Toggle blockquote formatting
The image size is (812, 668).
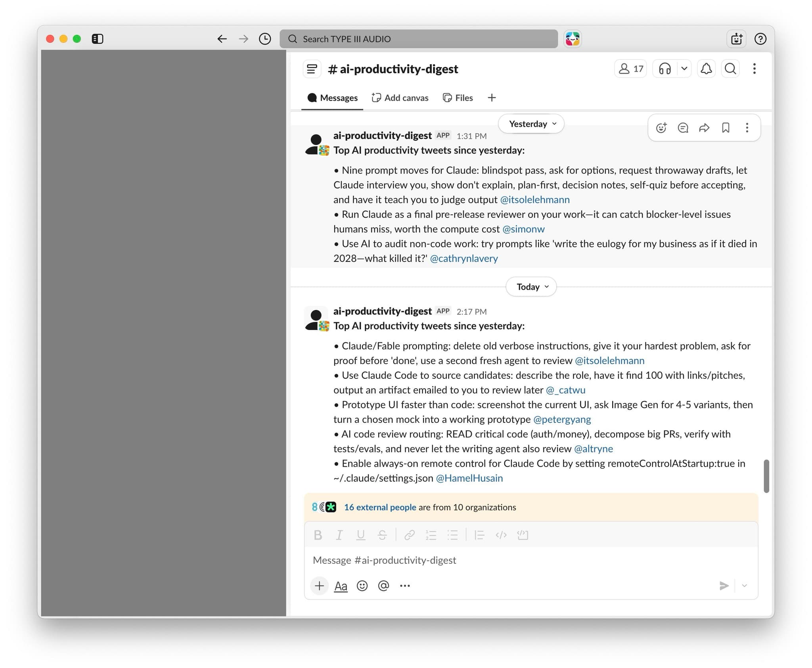[x=479, y=535]
